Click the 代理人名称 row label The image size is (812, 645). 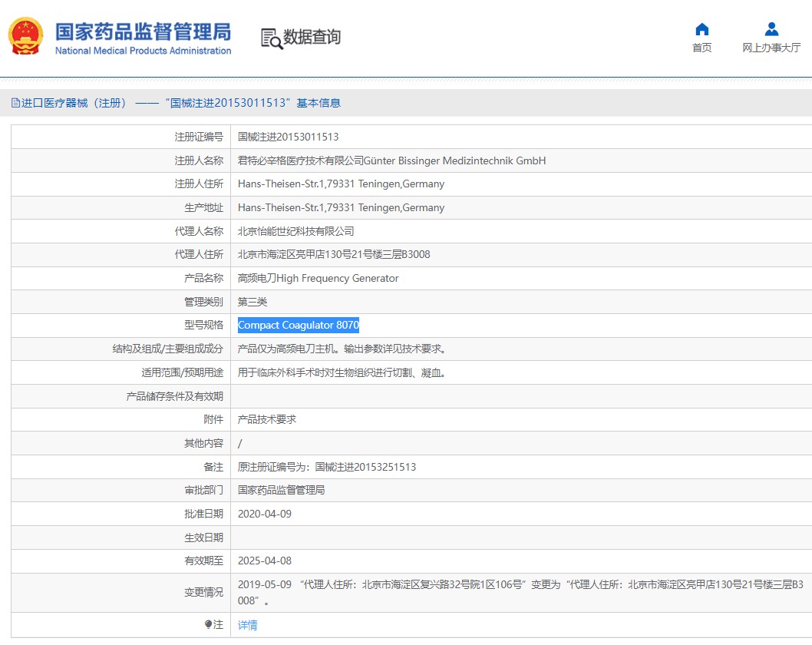[199, 231]
